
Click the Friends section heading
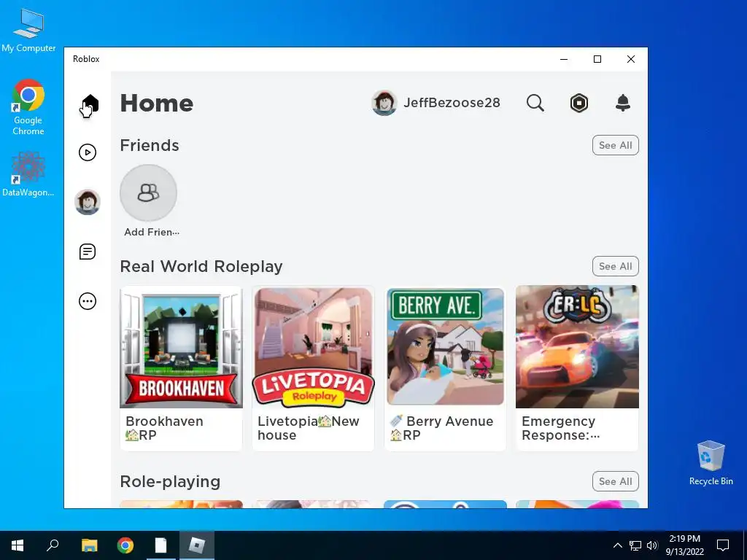(x=150, y=145)
